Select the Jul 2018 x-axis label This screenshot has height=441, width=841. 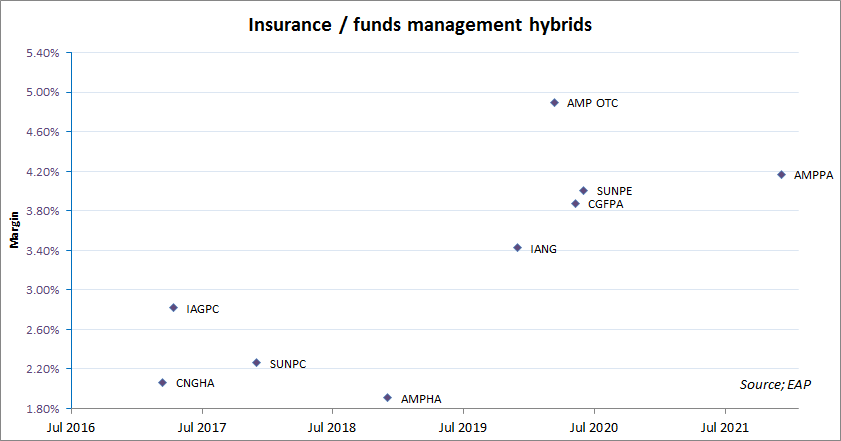tap(332, 428)
